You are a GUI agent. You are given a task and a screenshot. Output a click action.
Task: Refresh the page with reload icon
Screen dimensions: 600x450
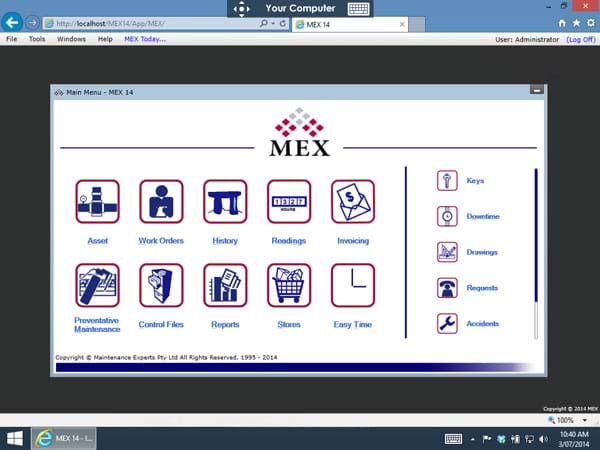[283, 23]
